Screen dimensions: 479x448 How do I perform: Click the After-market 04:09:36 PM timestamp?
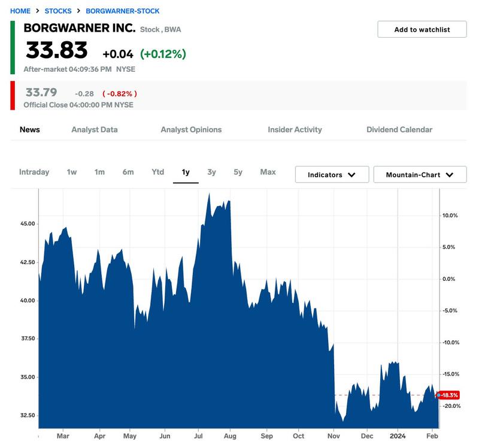coord(68,69)
